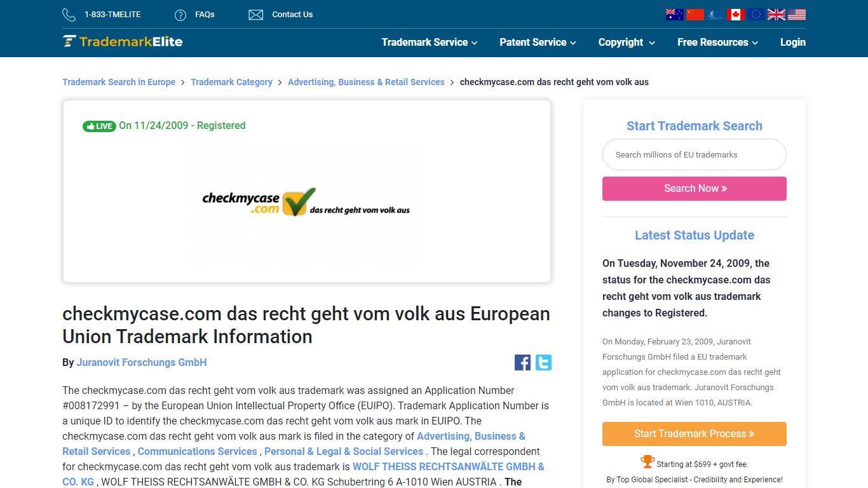Open the FAQs link
The width and height of the screenshot is (868, 488).
click(x=205, y=14)
